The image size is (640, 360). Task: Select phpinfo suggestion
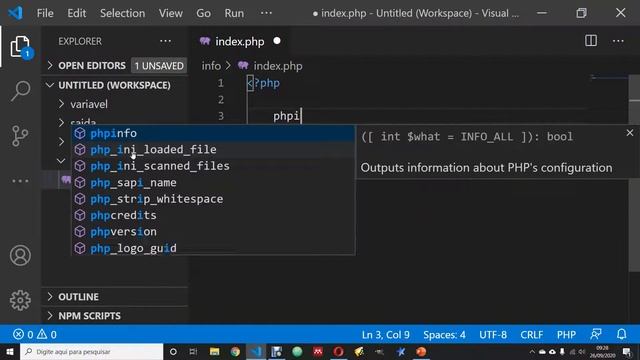click(x=214, y=133)
